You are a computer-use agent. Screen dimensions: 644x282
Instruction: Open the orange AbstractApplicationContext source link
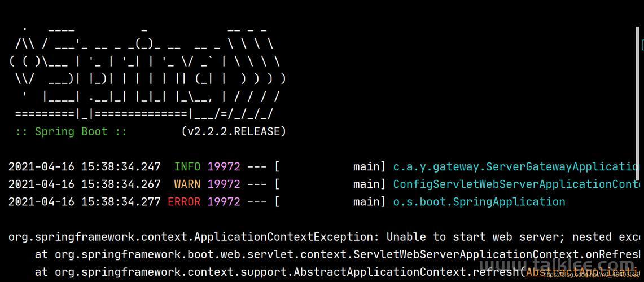tap(581, 272)
